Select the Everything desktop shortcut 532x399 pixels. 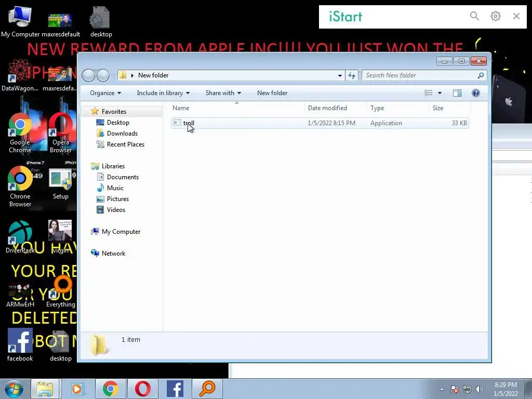(x=61, y=292)
